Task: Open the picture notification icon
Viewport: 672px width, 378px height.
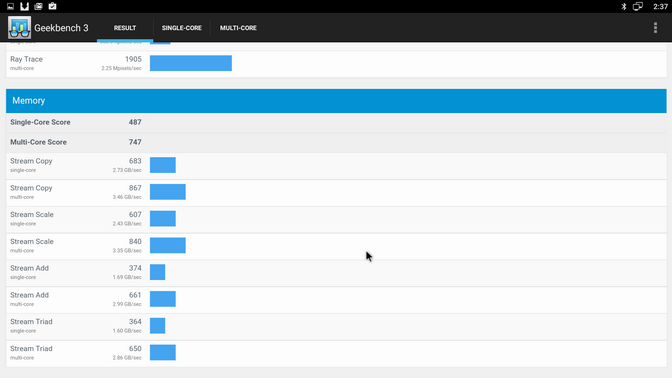Action: pos(10,6)
